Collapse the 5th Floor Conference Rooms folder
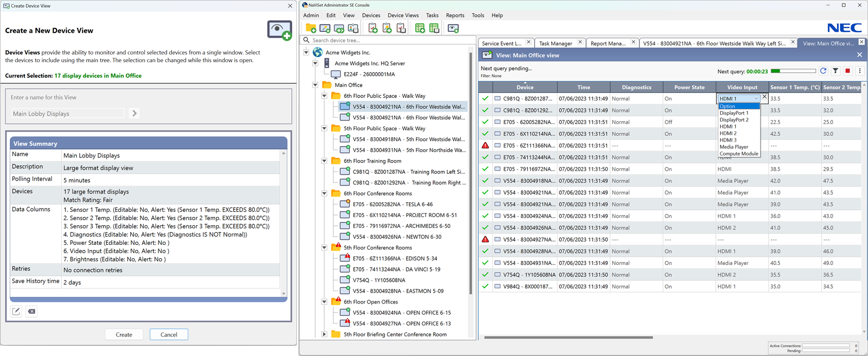 pyautogui.click(x=325, y=247)
